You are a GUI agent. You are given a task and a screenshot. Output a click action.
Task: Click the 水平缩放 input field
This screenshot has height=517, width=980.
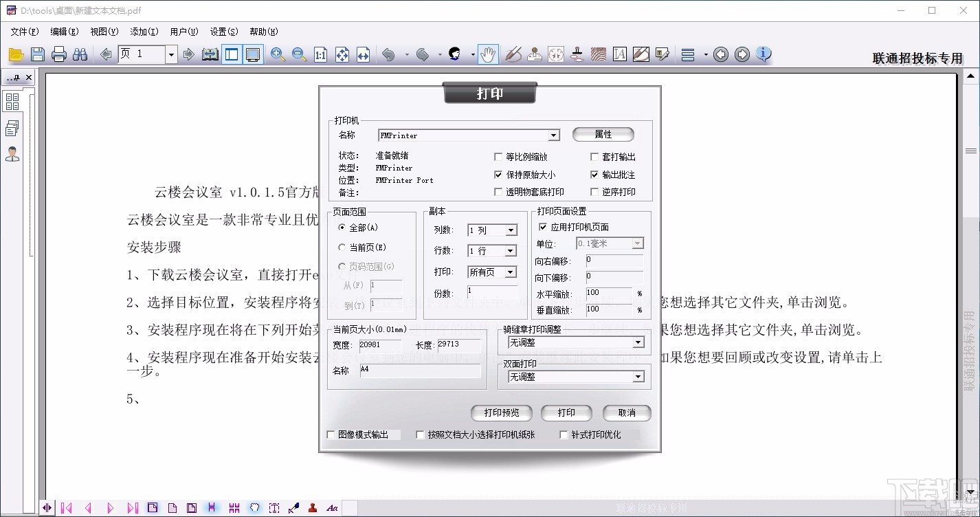tap(609, 294)
